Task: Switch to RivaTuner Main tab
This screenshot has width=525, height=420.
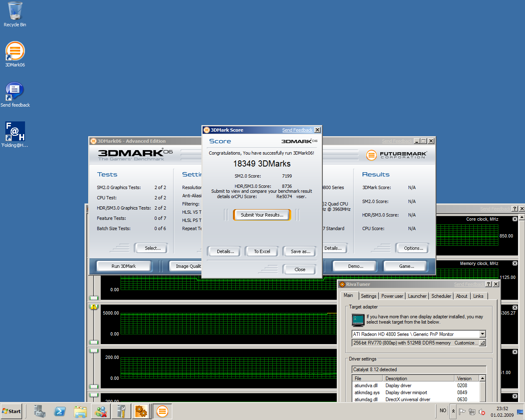Action: [348, 295]
